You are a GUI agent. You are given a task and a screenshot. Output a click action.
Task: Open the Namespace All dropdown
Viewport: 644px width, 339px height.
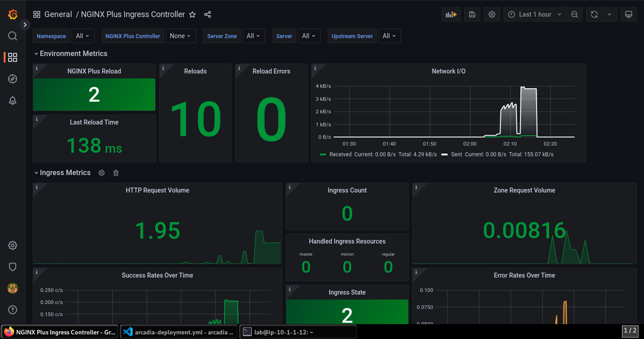pyautogui.click(x=83, y=36)
